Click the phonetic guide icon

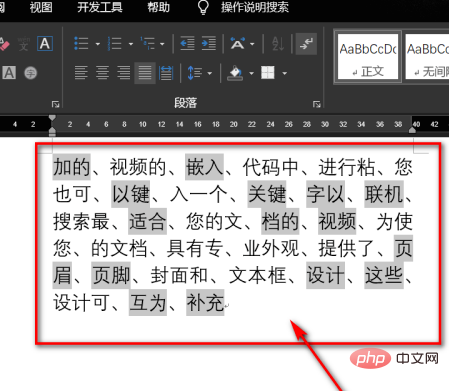(23, 44)
